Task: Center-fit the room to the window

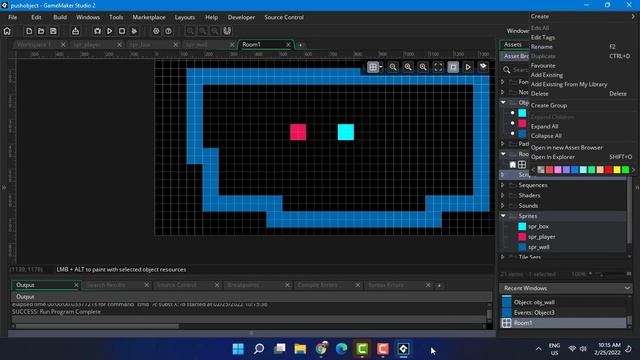Action: [x=438, y=67]
